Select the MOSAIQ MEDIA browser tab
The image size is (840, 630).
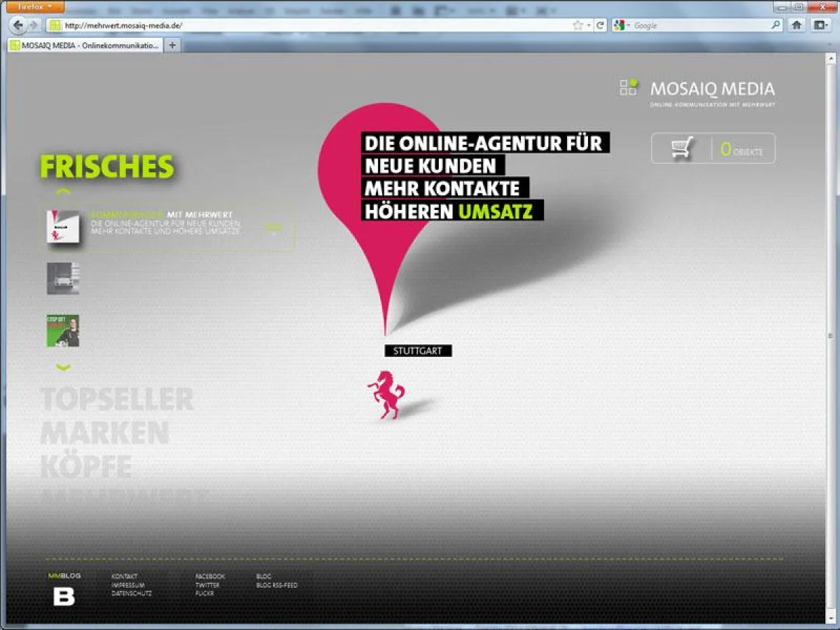[84, 45]
